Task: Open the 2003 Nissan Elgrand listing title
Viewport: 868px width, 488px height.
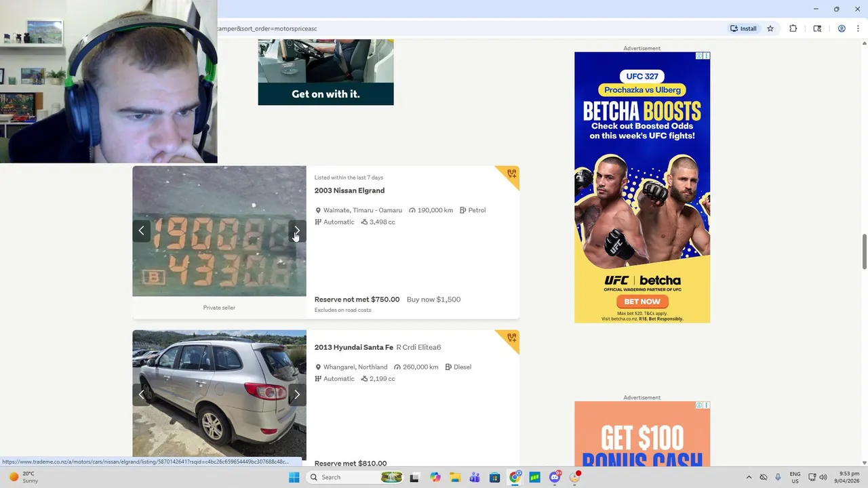Action: [349, 190]
